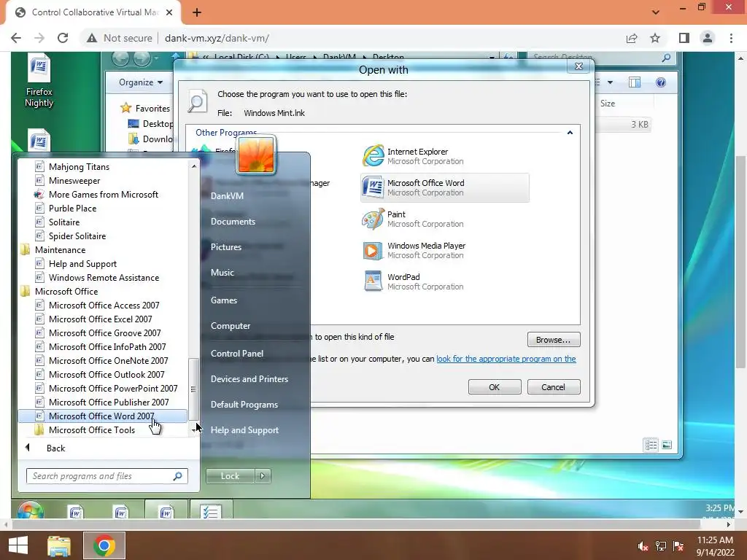Open the Maintenance folder in Start menu

pos(60,249)
